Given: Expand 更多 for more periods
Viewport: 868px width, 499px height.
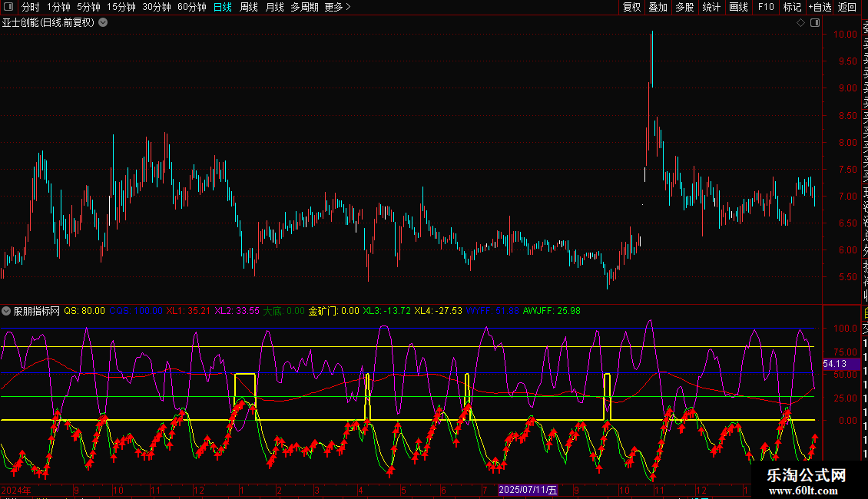Looking at the screenshot, I should [337, 7].
